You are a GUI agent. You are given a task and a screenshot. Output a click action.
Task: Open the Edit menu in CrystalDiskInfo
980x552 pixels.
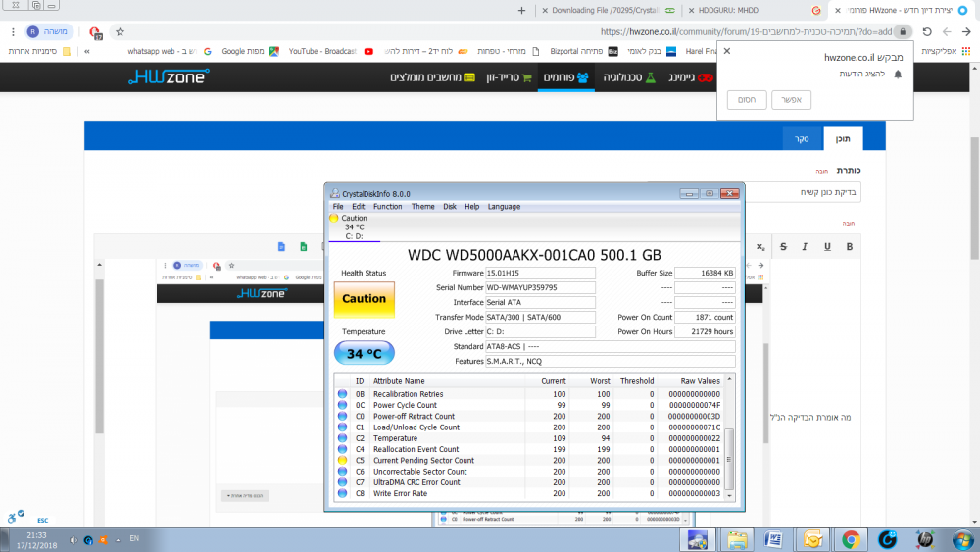pyautogui.click(x=358, y=206)
